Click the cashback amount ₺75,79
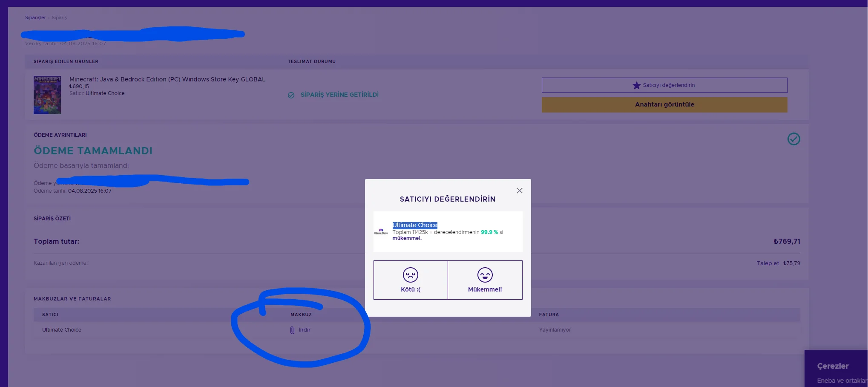Image resolution: width=868 pixels, height=387 pixels. pos(792,263)
